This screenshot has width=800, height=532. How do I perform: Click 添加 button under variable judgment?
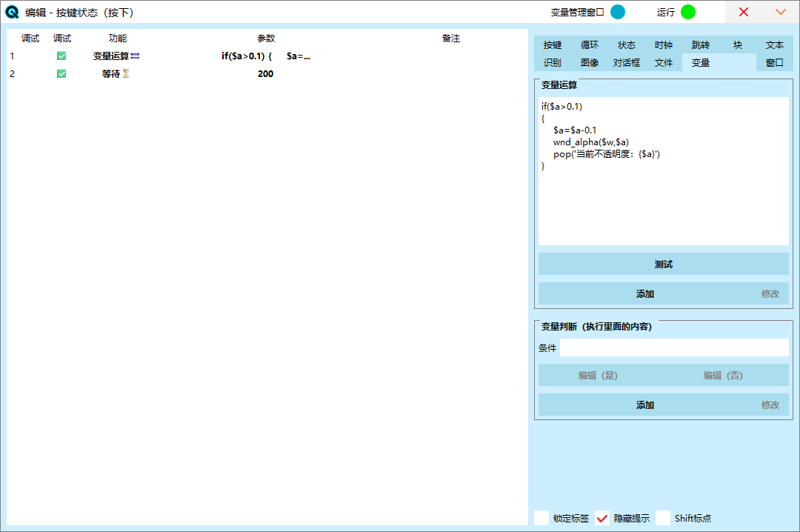[644, 405]
